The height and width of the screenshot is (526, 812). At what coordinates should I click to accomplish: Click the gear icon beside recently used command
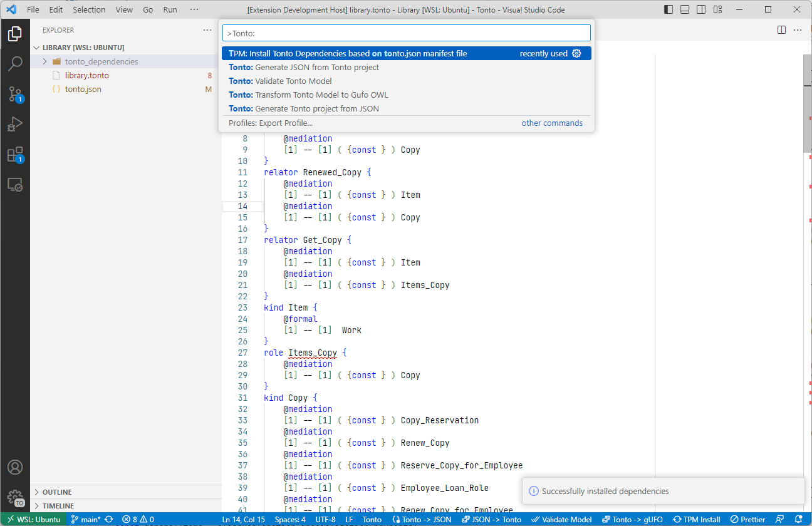(577, 53)
